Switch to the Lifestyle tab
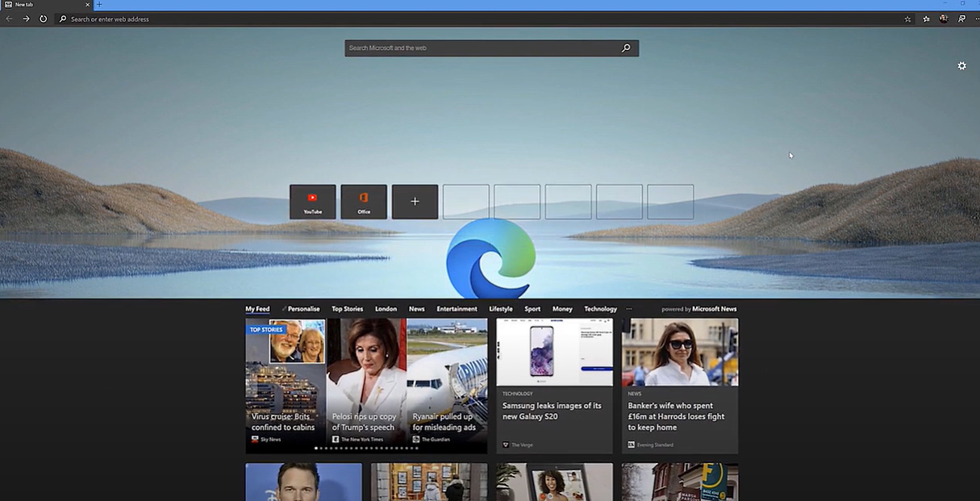Screen dimensions: 980x501 point(501,309)
